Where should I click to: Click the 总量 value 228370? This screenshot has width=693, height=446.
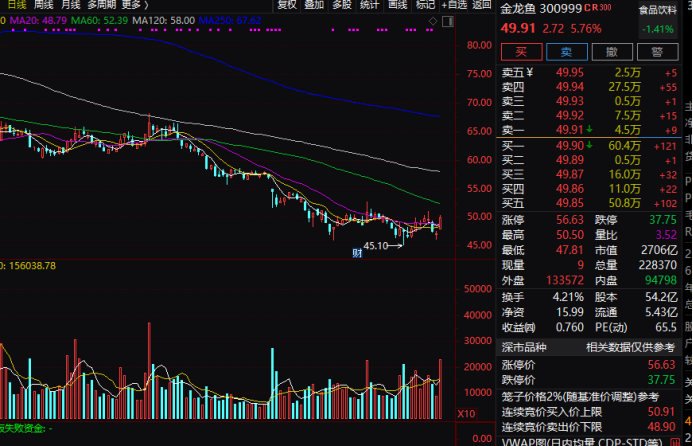[x=658, y=265]
